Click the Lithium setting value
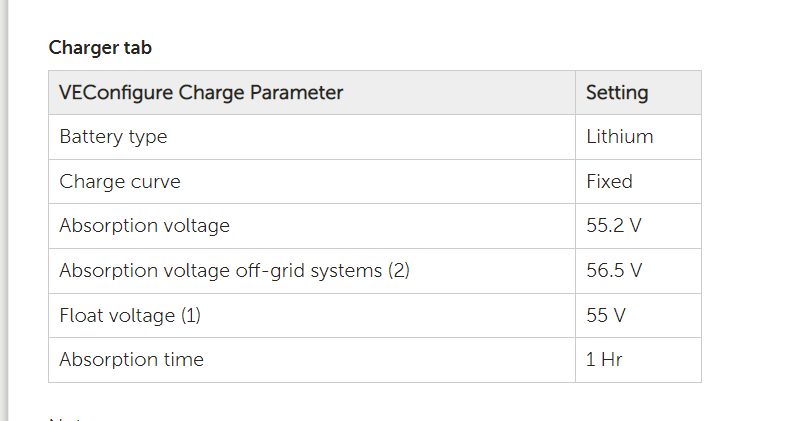This screenshot has width=789, height=421. click(x=619, y=137)
